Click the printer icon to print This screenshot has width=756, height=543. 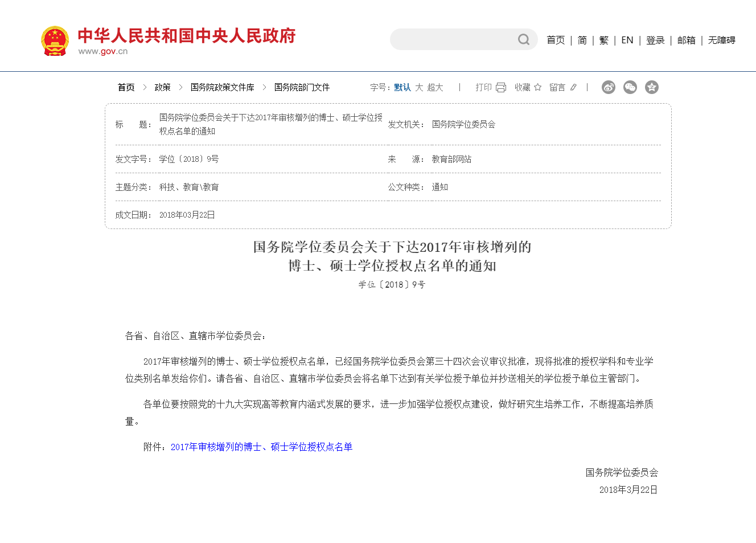pos(500,87)
